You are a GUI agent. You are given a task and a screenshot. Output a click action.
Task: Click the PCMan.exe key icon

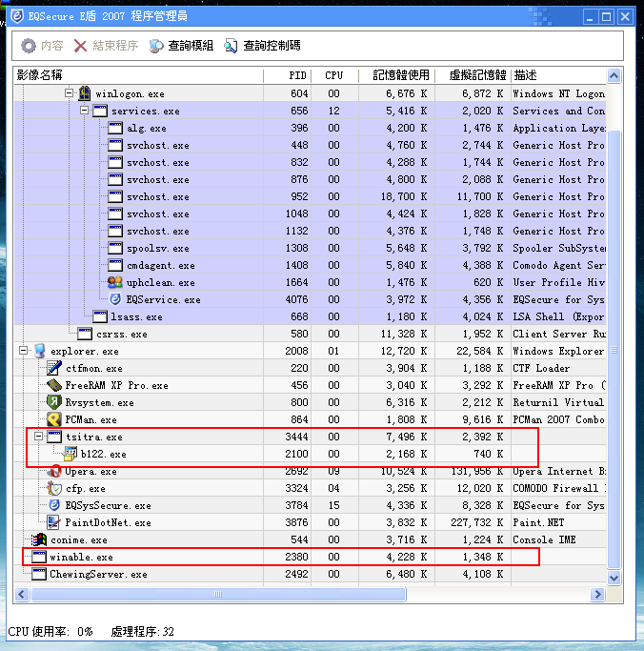[54, 420]
